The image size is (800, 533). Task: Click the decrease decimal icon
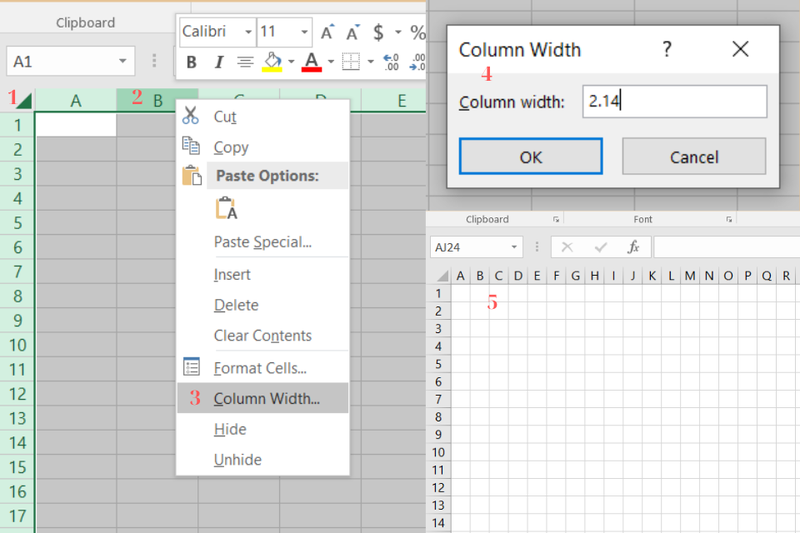[x=417, y=62]
